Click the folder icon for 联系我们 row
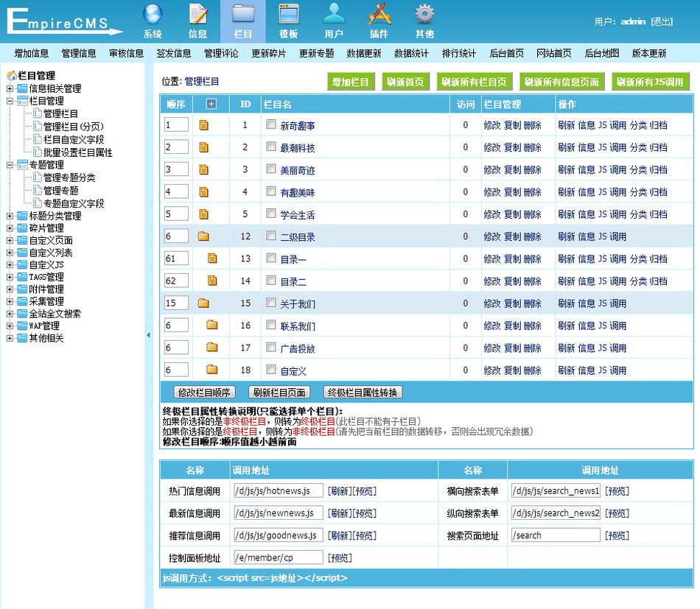The width and height of the screenshot is (700, 609). click(x=212, y=325)
